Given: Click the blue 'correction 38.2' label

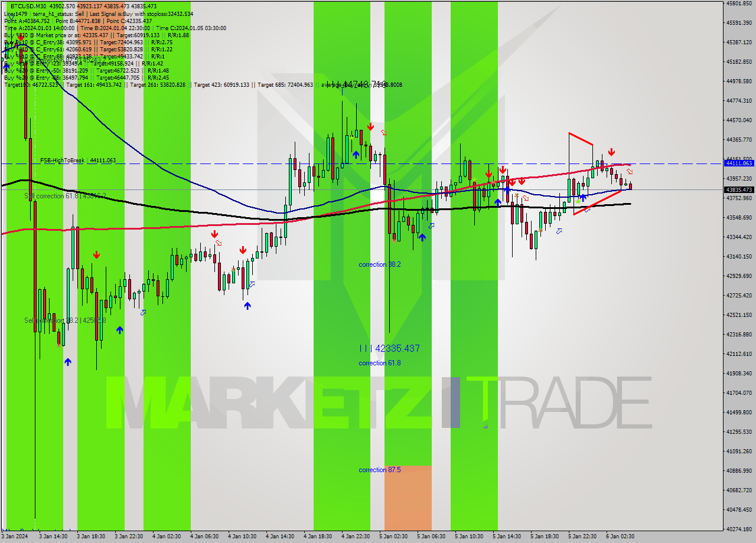Looking at the screenshot, I should click(x=380, y=264).
